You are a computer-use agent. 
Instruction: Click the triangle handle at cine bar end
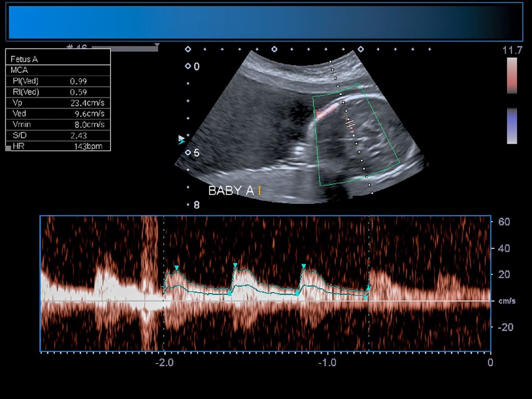(x=156, y=45)
